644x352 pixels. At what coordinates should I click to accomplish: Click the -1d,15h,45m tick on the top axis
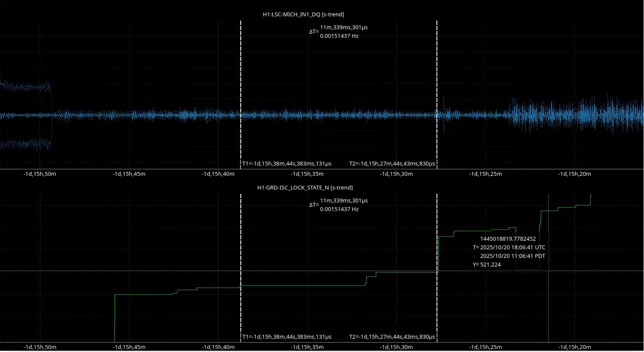(x=129, y=174)
